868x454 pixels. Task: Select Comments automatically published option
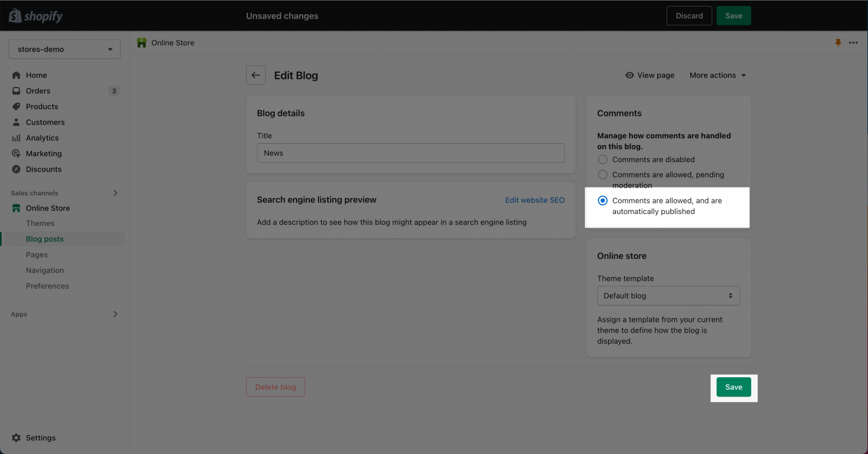tap(602, 201)
